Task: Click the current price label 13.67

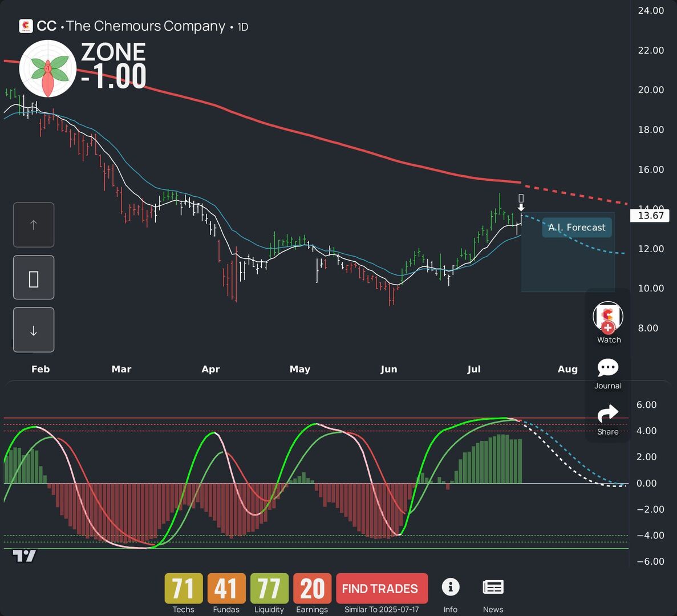Action: point(650,216)
